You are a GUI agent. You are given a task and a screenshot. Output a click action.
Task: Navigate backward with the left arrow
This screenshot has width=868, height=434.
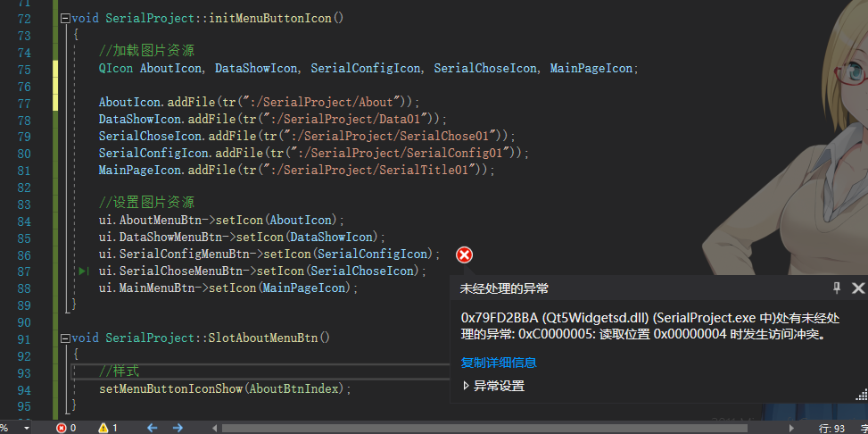coord(152,428)
